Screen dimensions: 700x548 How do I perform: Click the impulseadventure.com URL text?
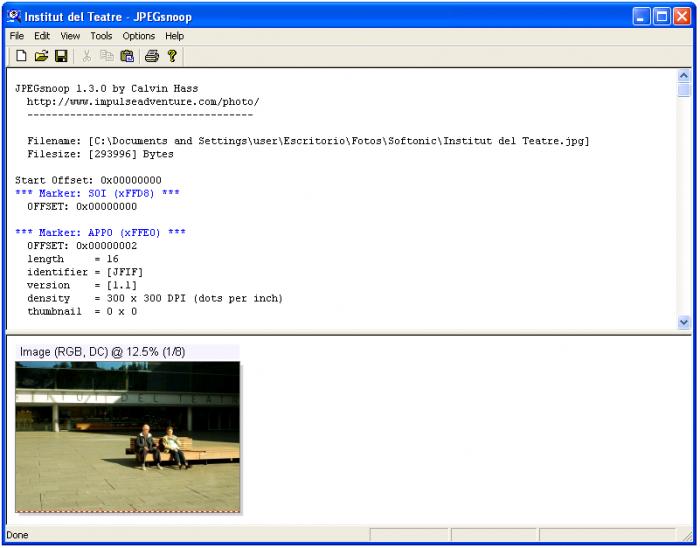click(143, 102)
